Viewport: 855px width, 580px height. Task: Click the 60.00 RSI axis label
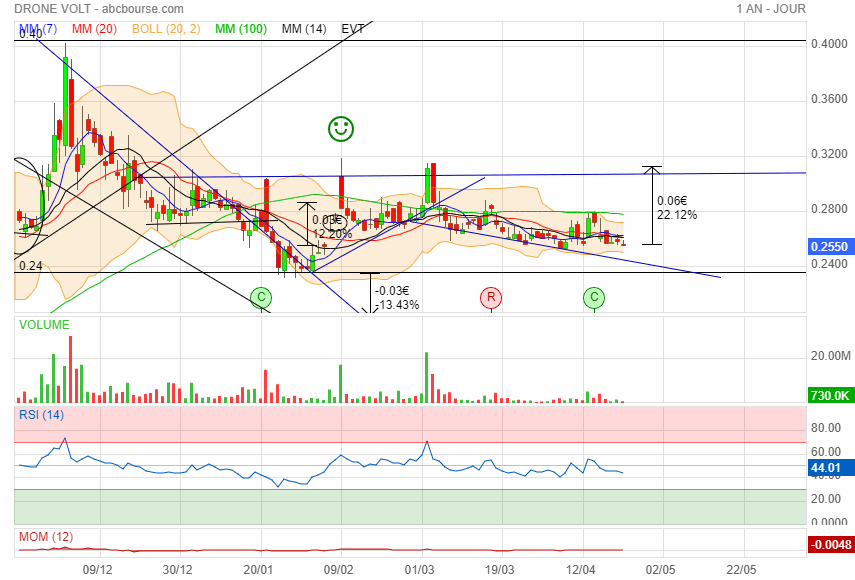[826, 451]
